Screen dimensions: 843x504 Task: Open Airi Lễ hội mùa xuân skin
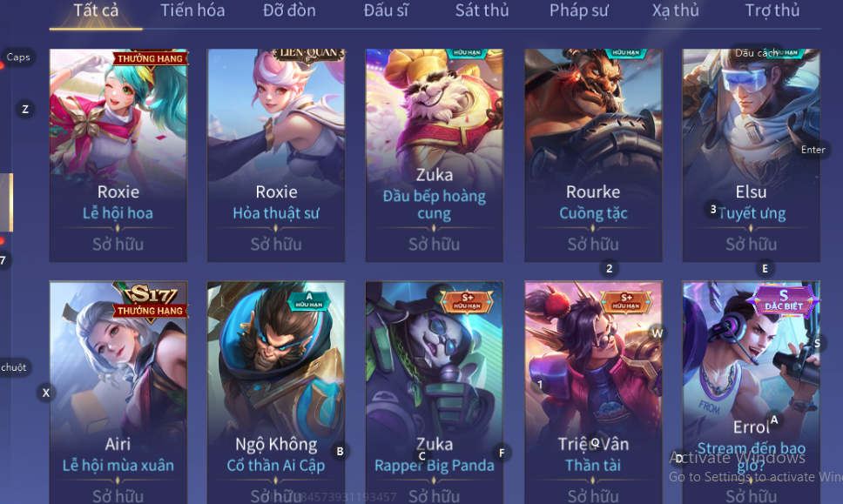(x=118, y=393)
